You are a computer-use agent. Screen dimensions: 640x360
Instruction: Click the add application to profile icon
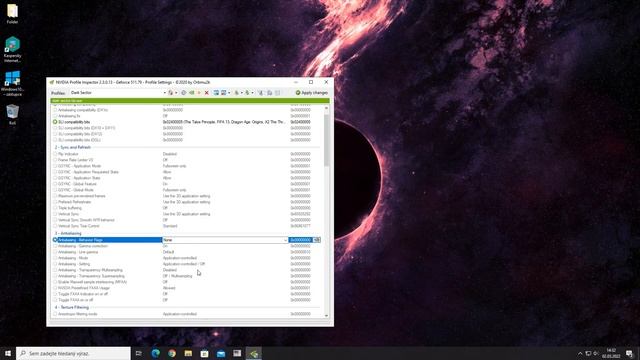(x=216, y=93)
